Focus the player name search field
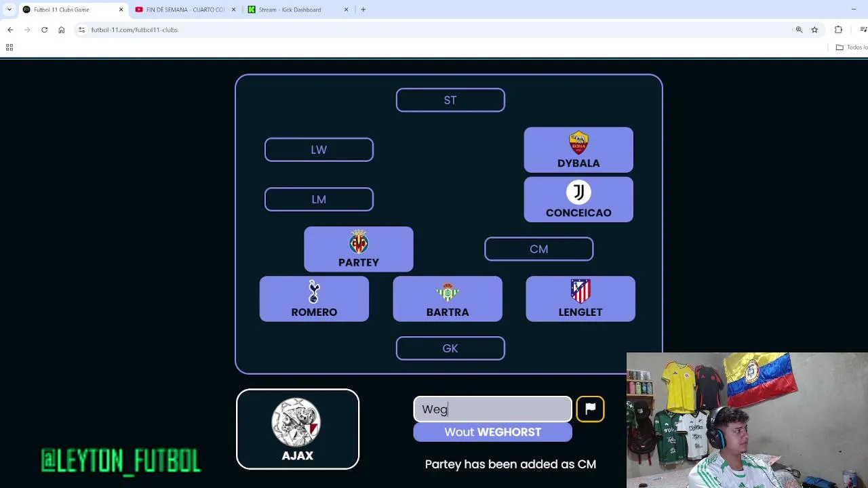 [493, 409]
